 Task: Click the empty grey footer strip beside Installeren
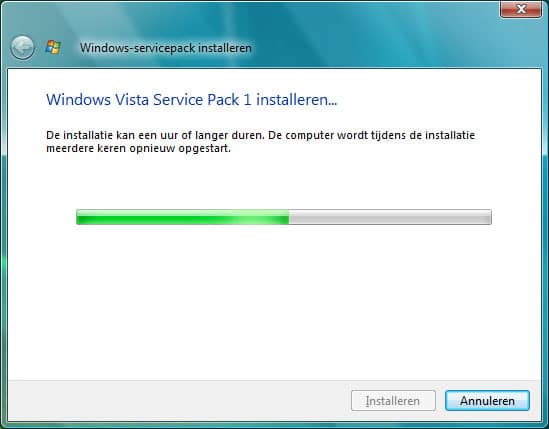pos(179,401)
